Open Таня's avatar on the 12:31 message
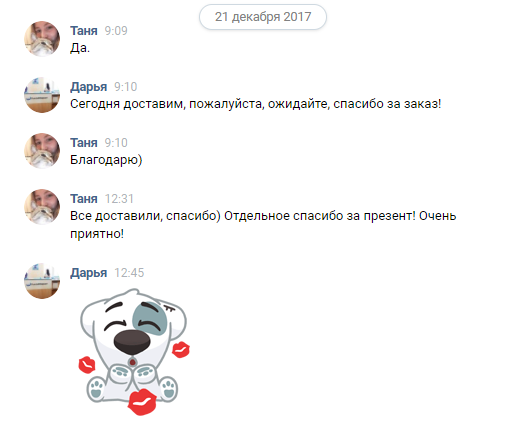The width and height of the screenshot is (507, 441). (42, 207)
